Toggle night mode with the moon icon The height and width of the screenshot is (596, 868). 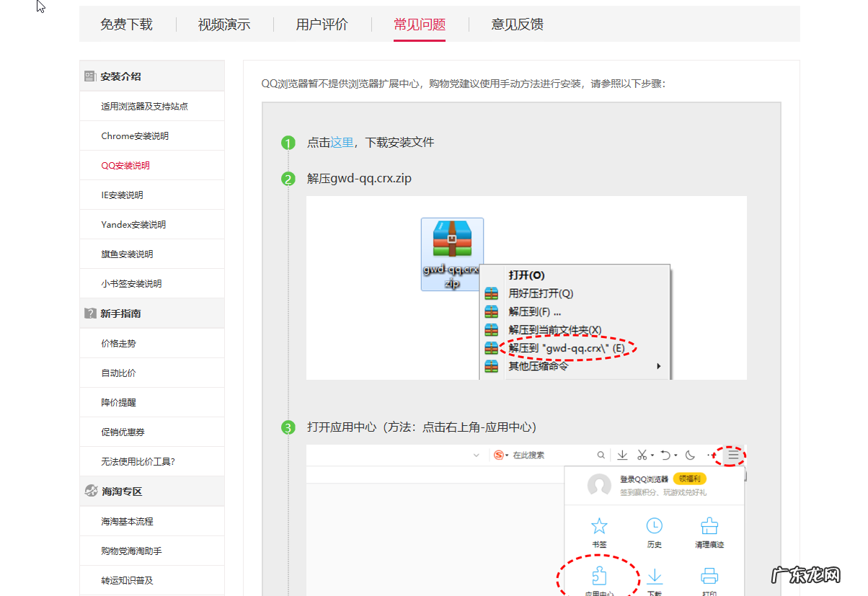(691, 455)
